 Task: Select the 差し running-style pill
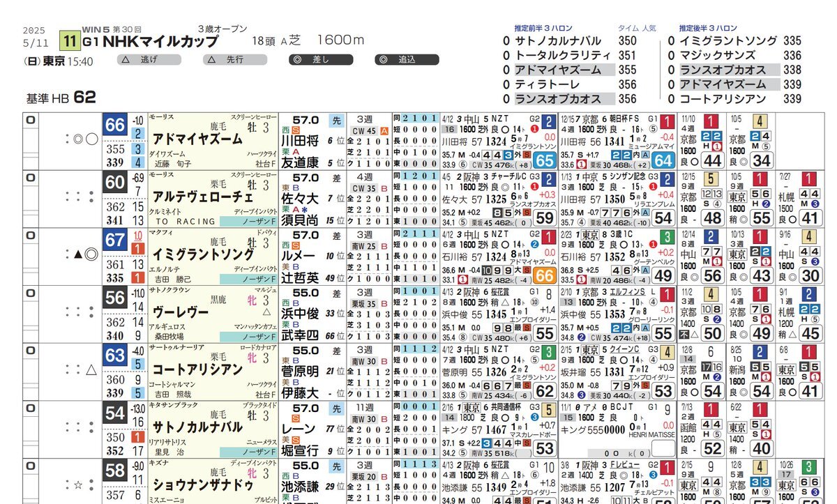pos(321,60)
